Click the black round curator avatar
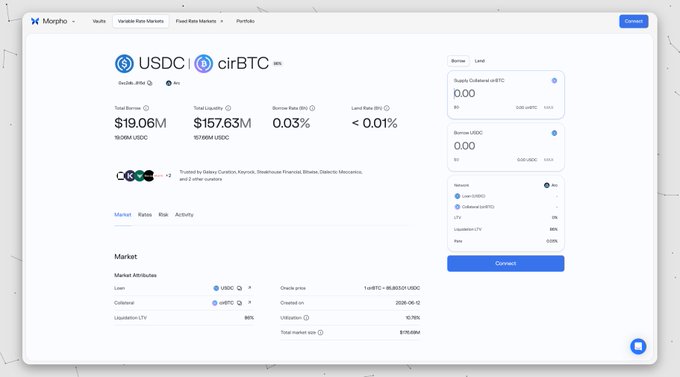 click(149, 176)
